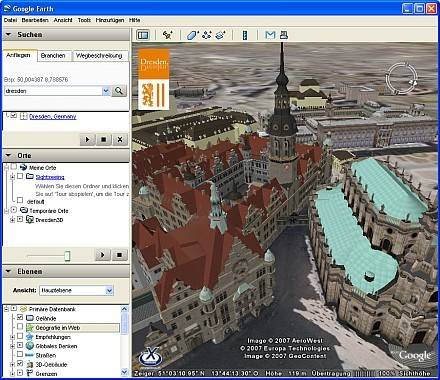The width and height of the screenshot is (440, 380).
Task: Toggle the default item checkbox
Action: [20, 200]
